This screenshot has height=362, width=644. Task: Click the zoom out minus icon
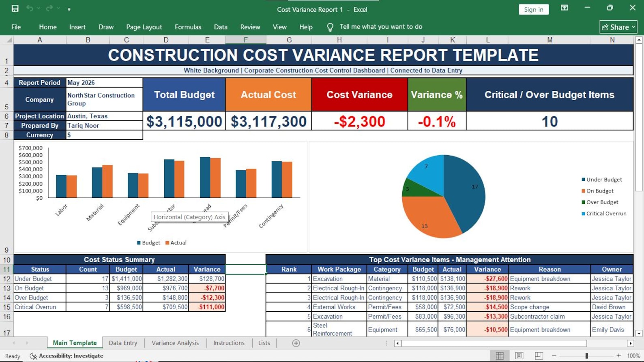[554, 356]
